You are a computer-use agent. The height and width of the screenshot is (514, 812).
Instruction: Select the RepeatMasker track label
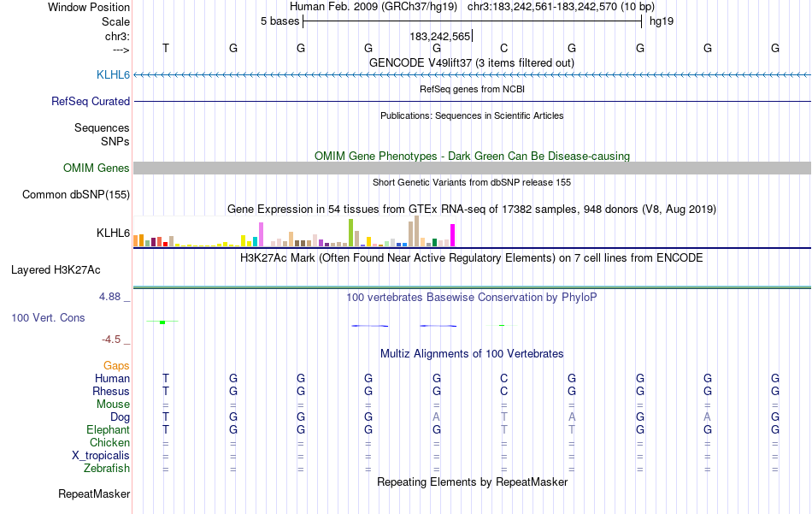[94, 494]
